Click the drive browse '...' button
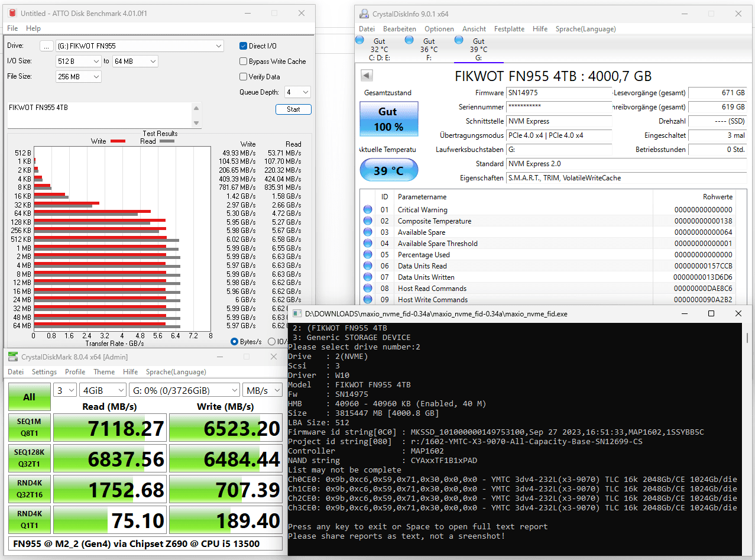Screen dimensions: 755x560 (x=47, y=46)
